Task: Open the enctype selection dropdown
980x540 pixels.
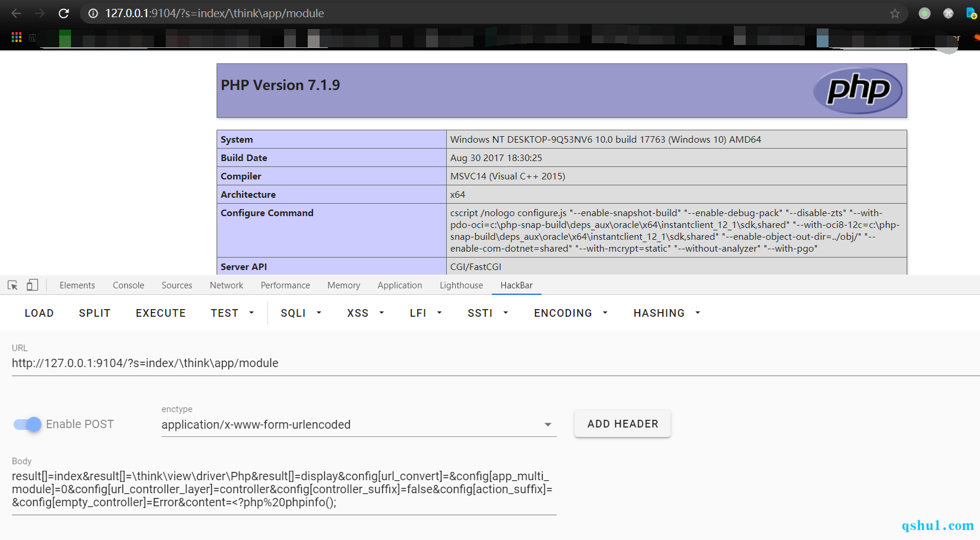Action: 359,425
